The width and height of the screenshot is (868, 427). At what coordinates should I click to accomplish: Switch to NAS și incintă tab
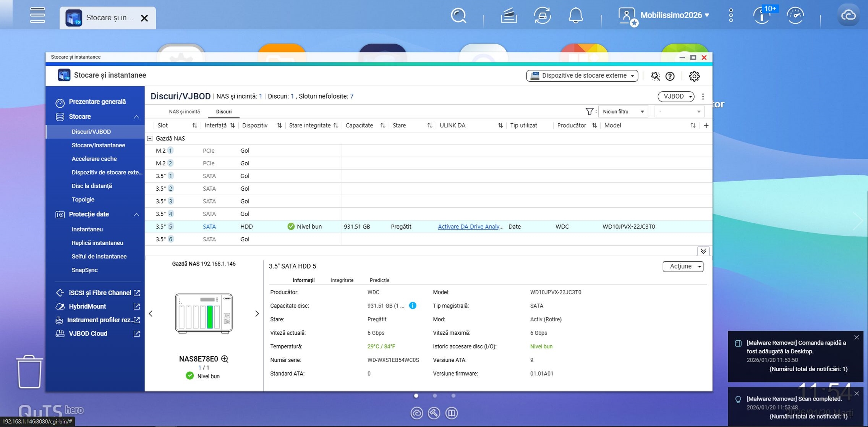184,112
